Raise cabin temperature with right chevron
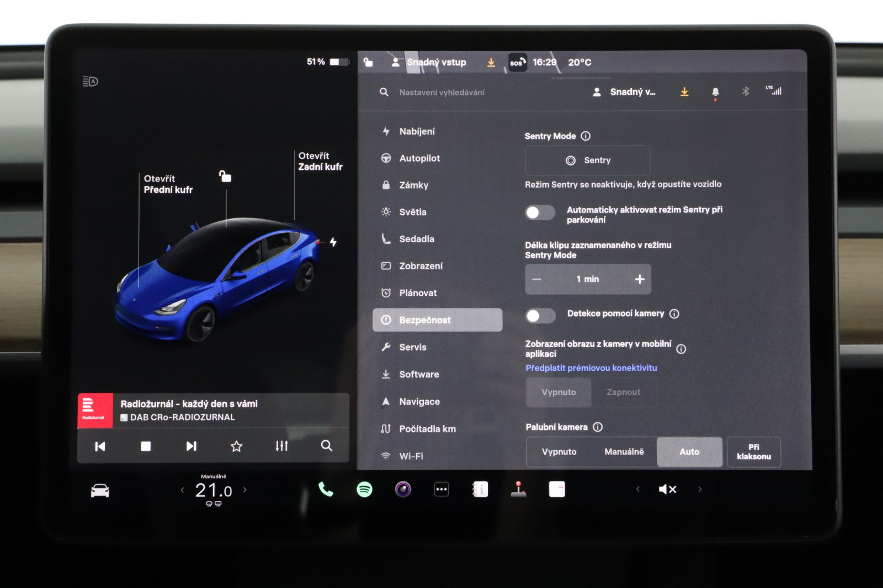Screen dimensions: 883x588 pos(245,489)
